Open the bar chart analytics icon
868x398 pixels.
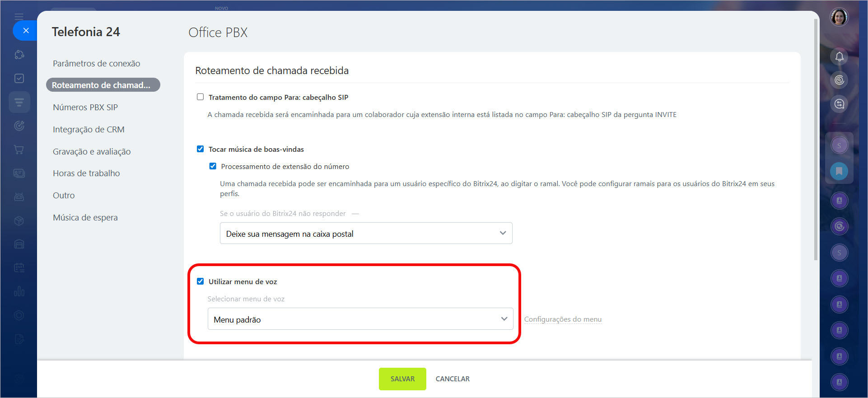[19, 291]
